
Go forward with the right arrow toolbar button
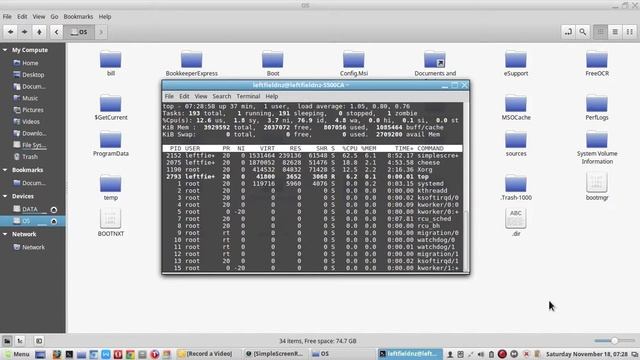click(24, 32)
